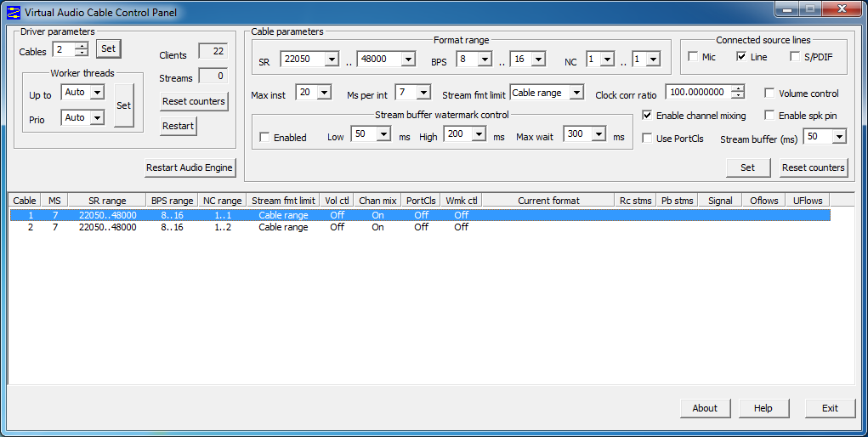This screenshot has width=868, height=437.
Task: Click the BPS range column header
Action: [173, 201]
